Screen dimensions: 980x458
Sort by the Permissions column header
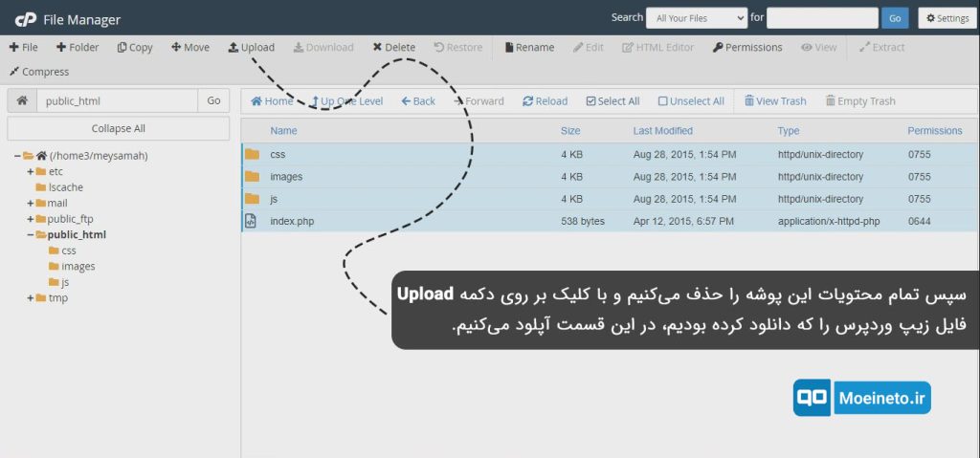(934, 131)
